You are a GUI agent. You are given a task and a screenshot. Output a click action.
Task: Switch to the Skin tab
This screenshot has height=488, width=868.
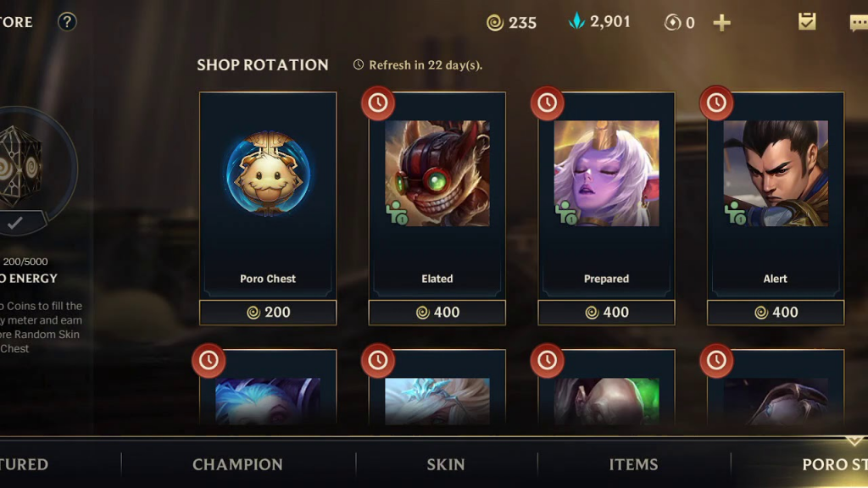[446, 464]
